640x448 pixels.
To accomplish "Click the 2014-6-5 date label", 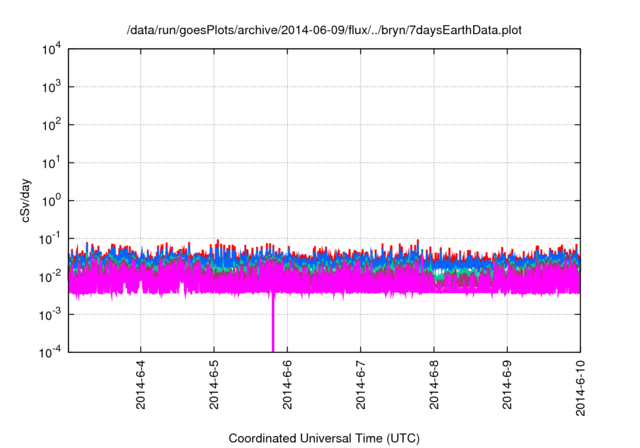I will click(x=214, y=384).
